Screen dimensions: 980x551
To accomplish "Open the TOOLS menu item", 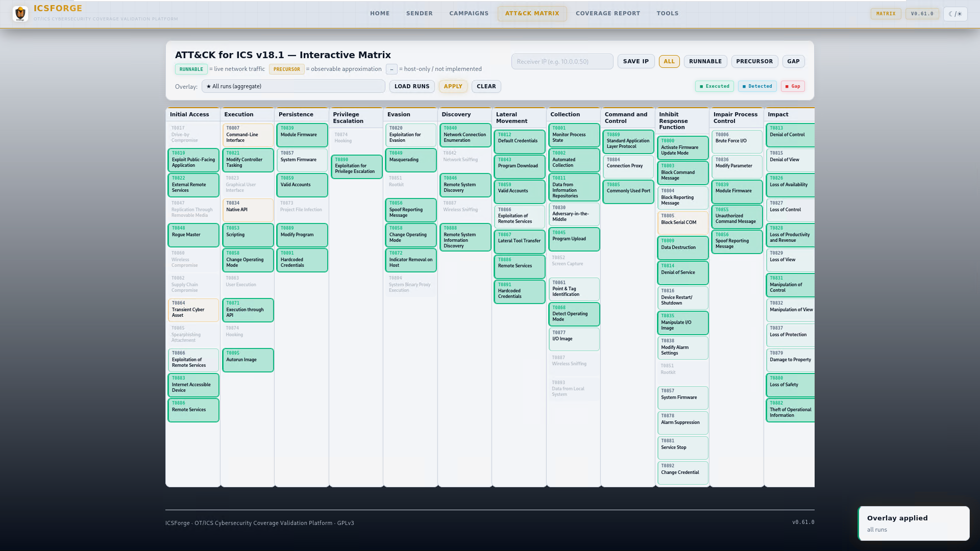I will (x=667, y=13).
